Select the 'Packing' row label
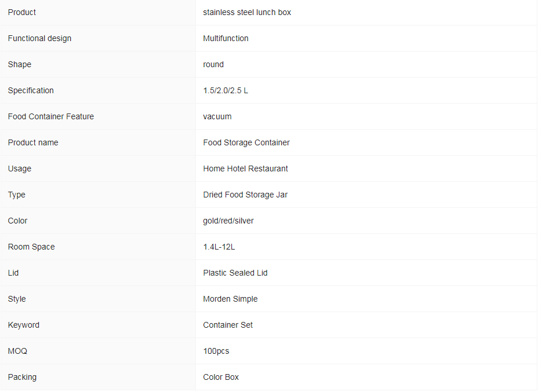This screenshot has height=392, width=542. click(x=22, y=377)
